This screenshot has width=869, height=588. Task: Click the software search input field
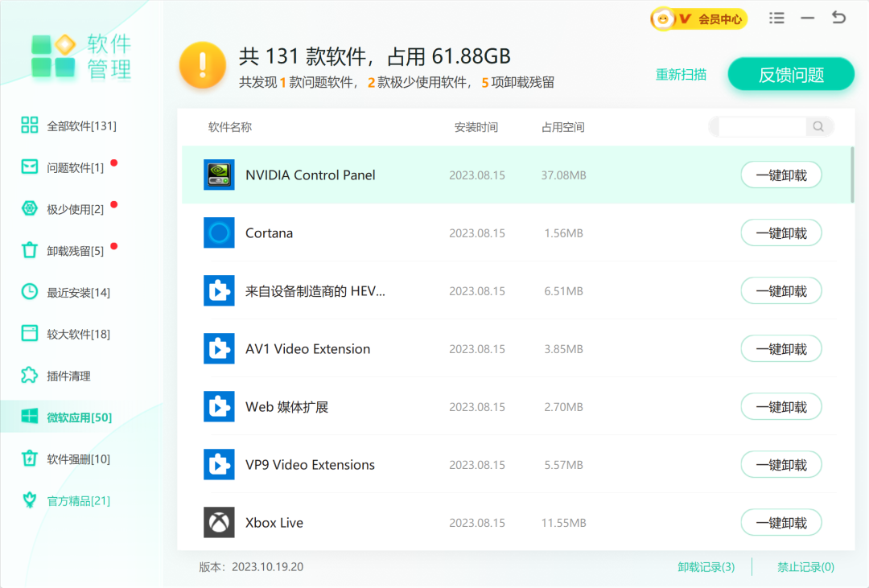(762, 127)
